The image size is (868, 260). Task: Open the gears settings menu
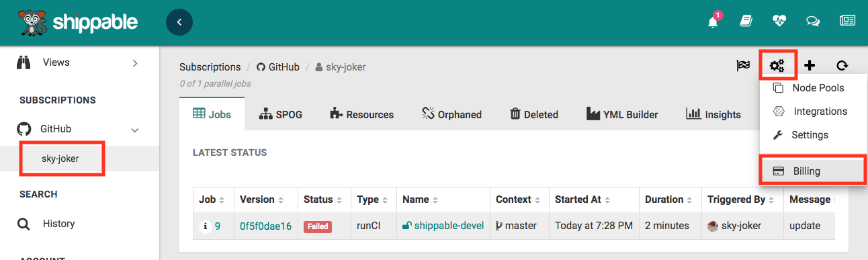[777, 65]
